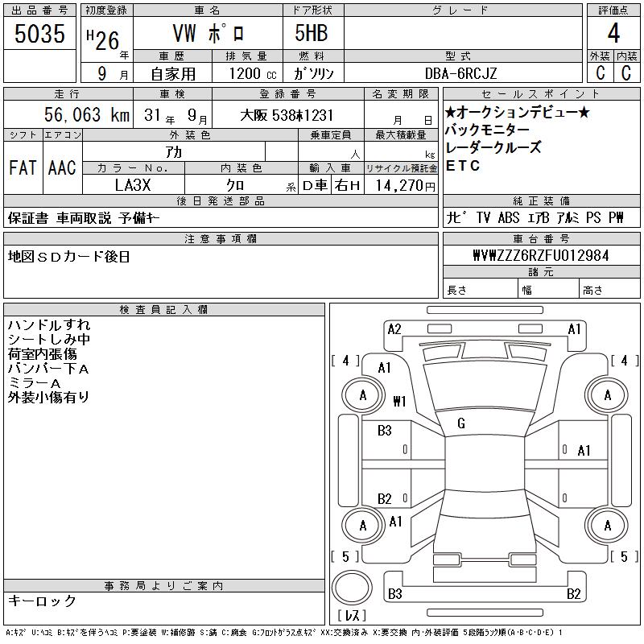Click the B2 mark on the rear bumper

click(573, 594)
